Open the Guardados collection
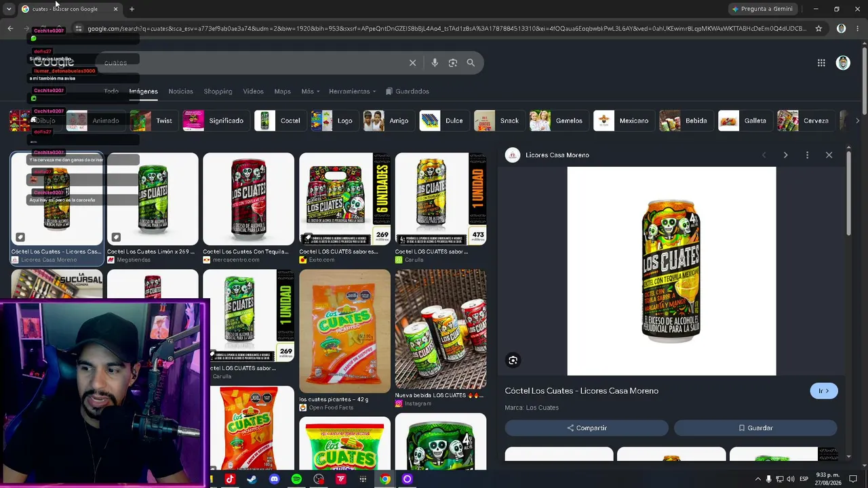The height and width of the screenshot is (488, 868). point(408,91)
